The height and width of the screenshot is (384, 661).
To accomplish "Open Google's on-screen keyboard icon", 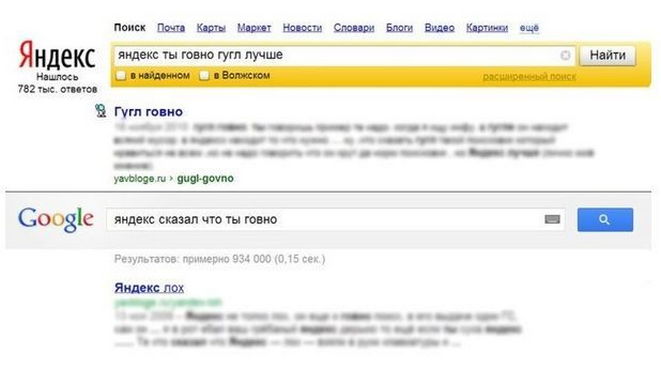I will pyautogui.click(x=552, y=219).
